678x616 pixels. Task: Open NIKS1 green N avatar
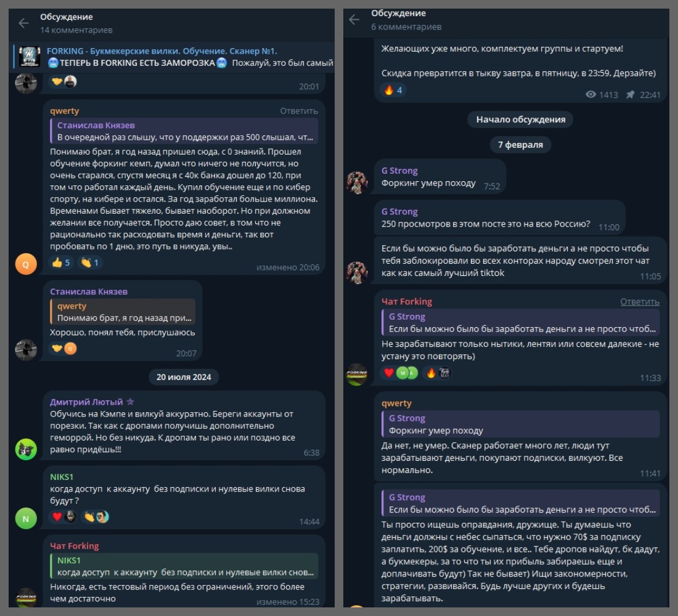(26, 518)
